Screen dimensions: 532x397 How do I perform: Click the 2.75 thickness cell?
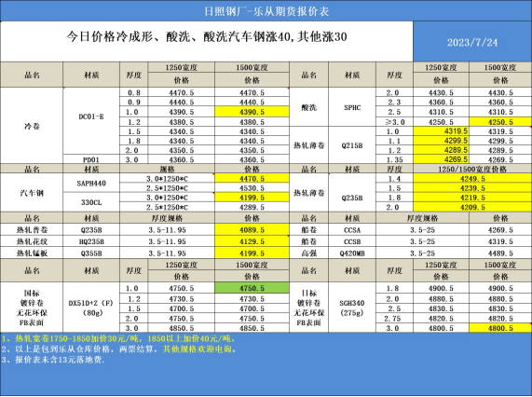(394, 319)
